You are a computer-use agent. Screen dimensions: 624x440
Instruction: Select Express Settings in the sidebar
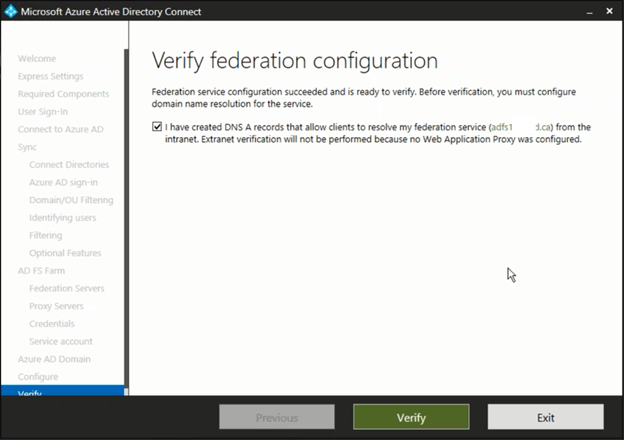51,76
